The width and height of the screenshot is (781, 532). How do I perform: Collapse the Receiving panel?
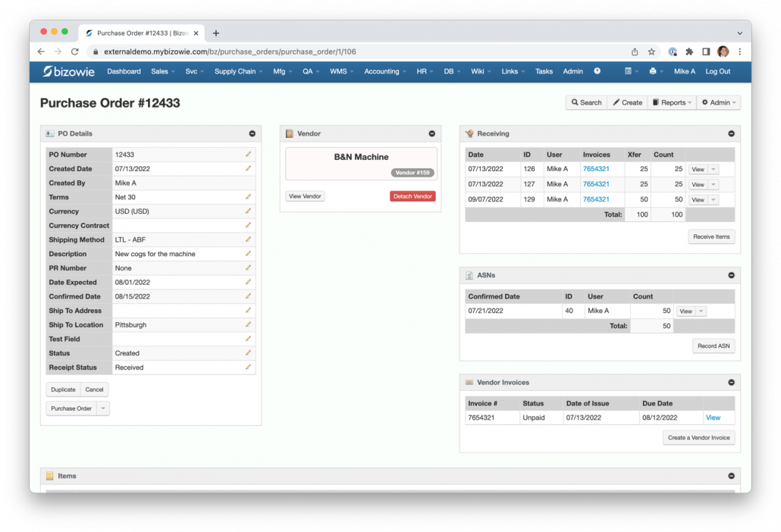tap(731, 133)
